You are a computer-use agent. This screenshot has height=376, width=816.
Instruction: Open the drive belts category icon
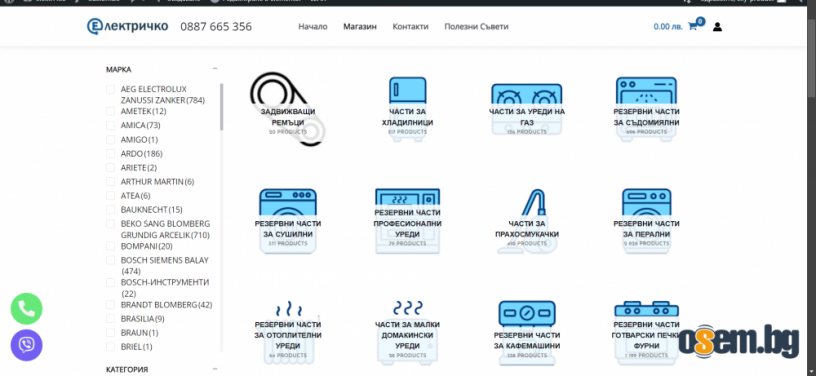[288, 109]
